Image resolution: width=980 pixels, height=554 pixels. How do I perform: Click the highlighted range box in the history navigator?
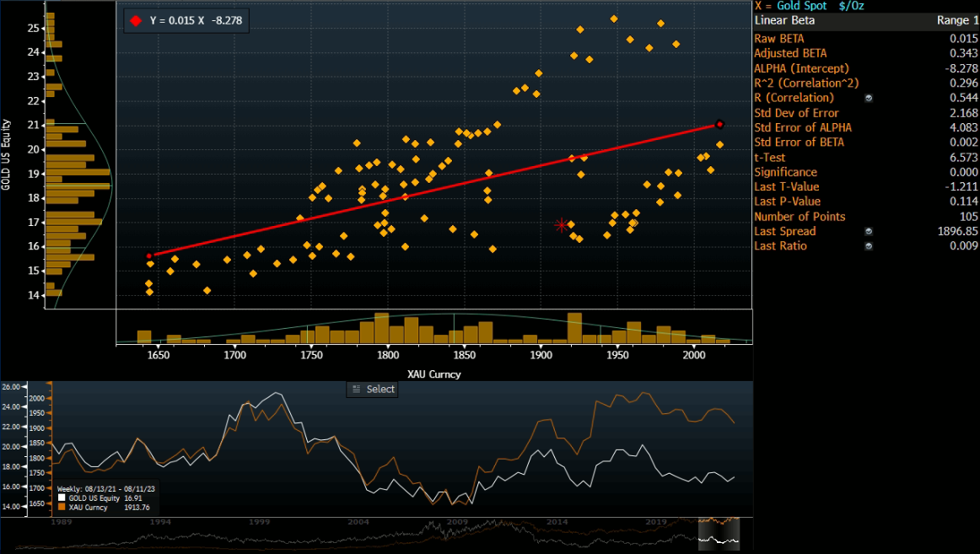click(719, 534)
